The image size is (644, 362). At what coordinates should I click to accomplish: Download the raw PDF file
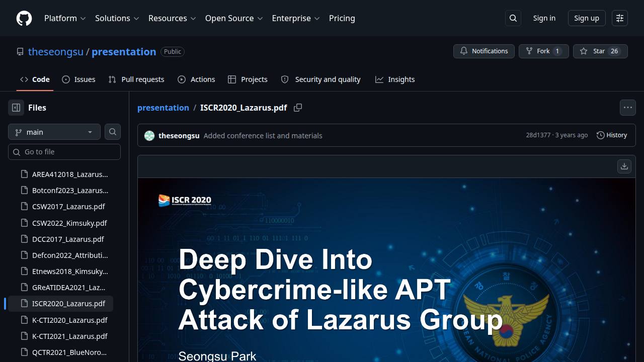point(624,166)
